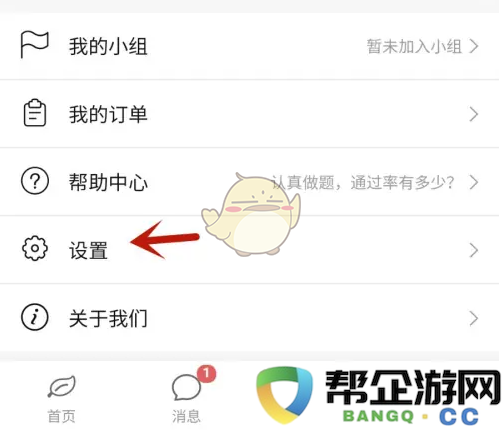This screenshot has height=430, width=503.
Task: Tap the 帮企游网 shield logo
Action: coord(285,395)
